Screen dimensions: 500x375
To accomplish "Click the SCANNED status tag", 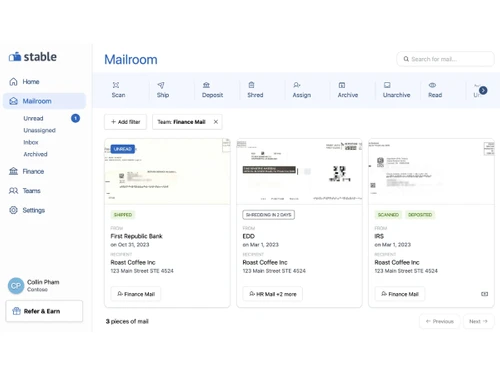I will pos(388,215).
